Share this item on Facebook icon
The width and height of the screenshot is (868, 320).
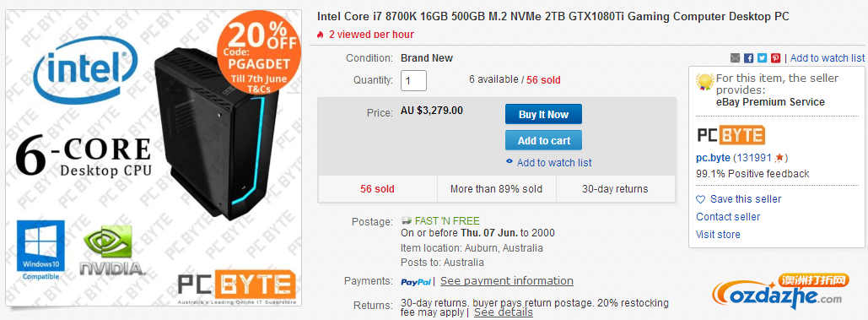[748, 58]
